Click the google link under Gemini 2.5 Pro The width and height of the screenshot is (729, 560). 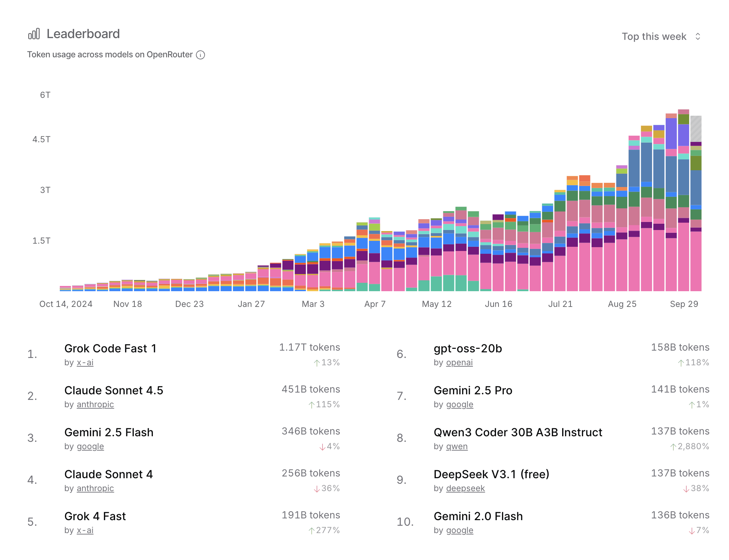(x=460, y=404)
